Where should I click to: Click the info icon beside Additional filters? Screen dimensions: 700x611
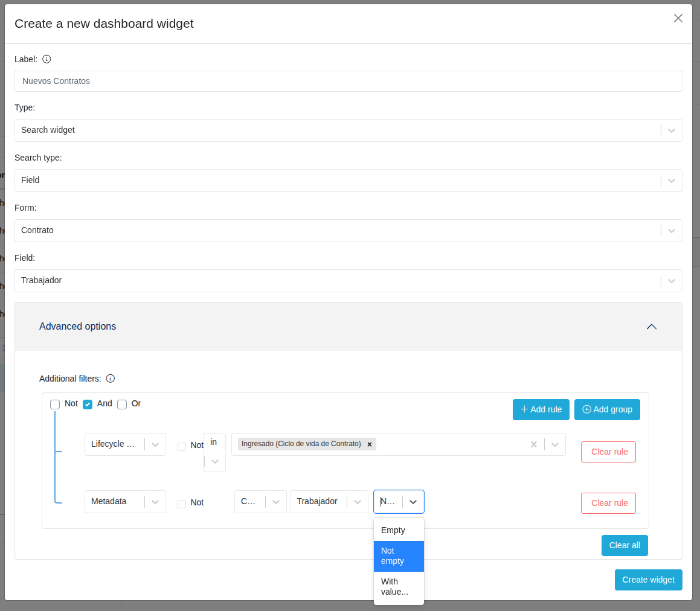click(111, 379)
